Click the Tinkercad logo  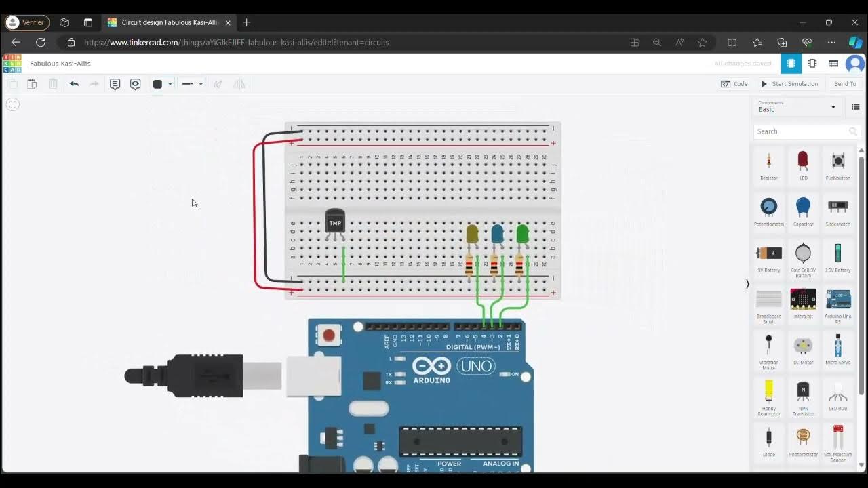12,63
